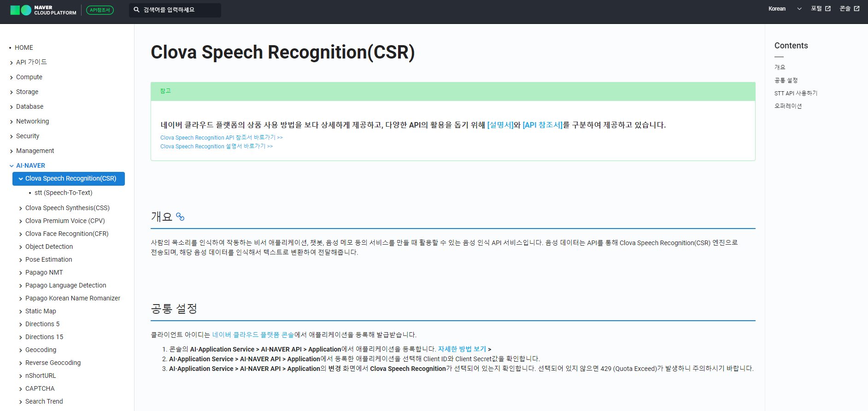868x411 pixels.
Task: Expand Object Detection item
Action: [x=49, y=247]
